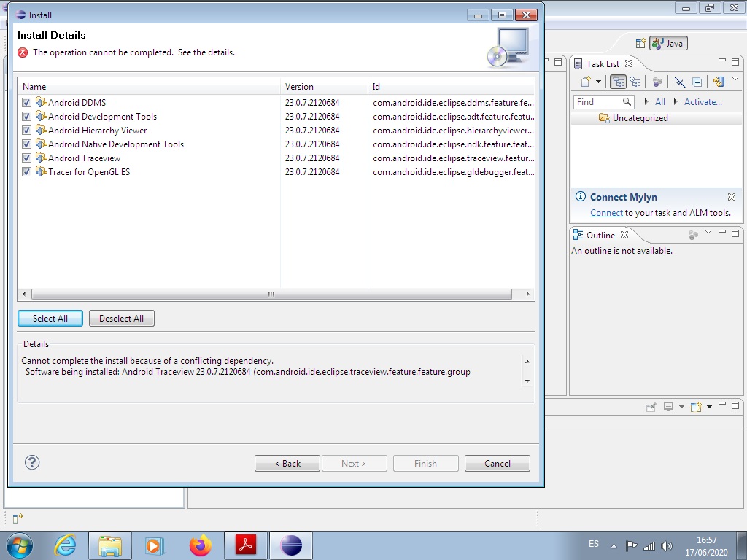
Task: Click the Find input field in Task List
Action: pos(598,102)
